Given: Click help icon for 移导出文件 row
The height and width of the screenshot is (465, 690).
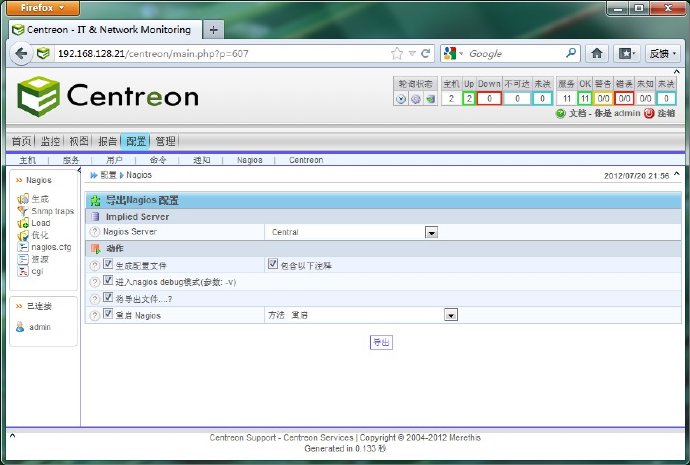Looking at the screenshot, I should 95,299.
